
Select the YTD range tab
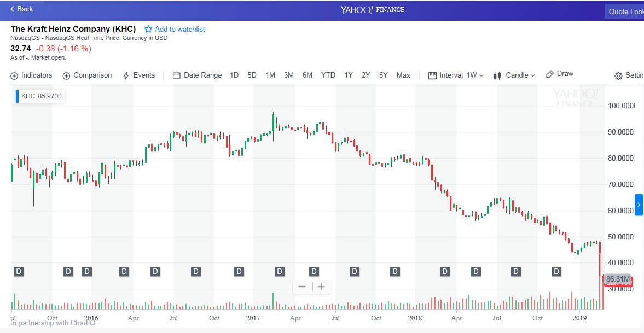tap(328, 75)
